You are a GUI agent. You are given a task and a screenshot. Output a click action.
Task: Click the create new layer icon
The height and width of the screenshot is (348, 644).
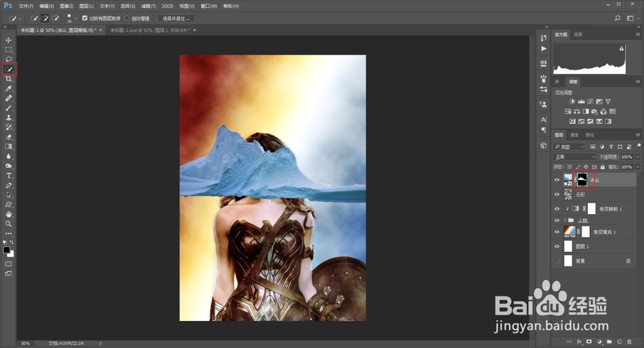coord(620,342)
